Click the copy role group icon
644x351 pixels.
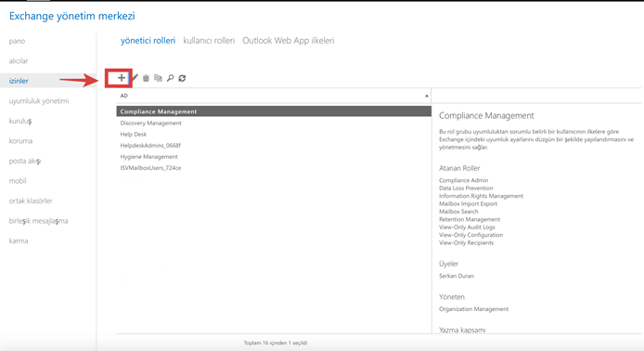[x=158, y=78]
